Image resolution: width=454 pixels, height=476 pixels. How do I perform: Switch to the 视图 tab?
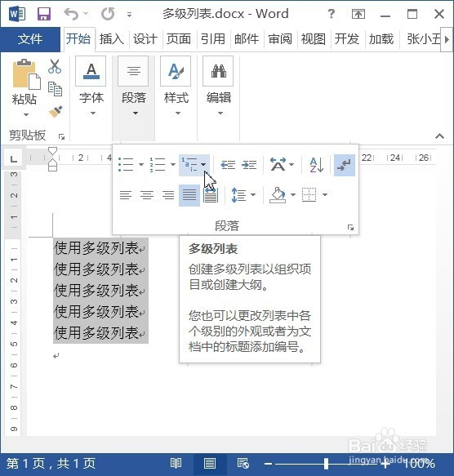point(314,39)
